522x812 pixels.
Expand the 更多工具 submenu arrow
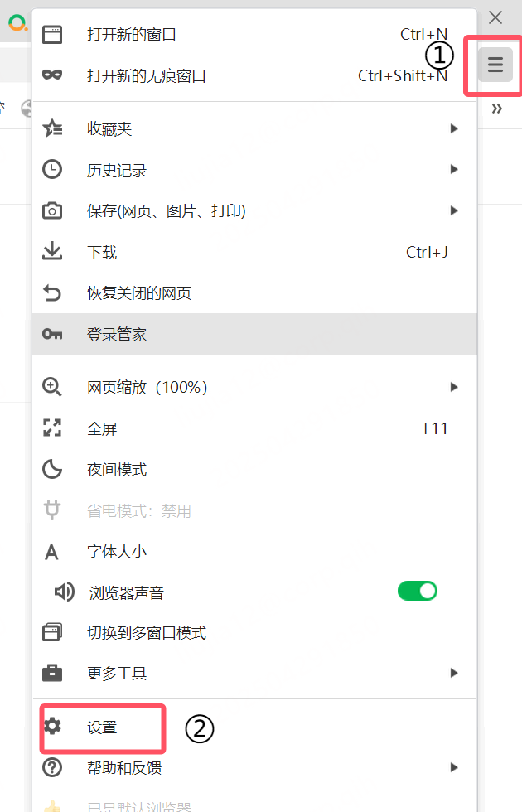[453, 673]
